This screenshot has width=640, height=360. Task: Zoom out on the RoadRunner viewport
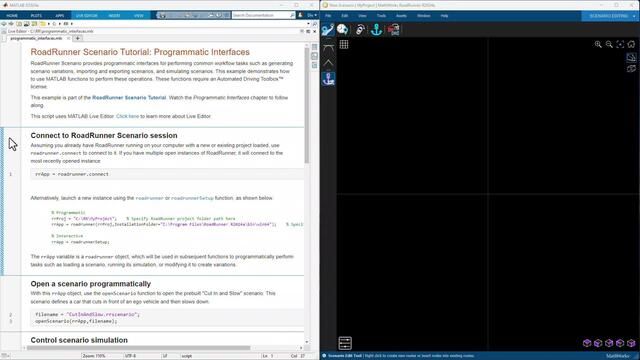(x=609, y=44)
